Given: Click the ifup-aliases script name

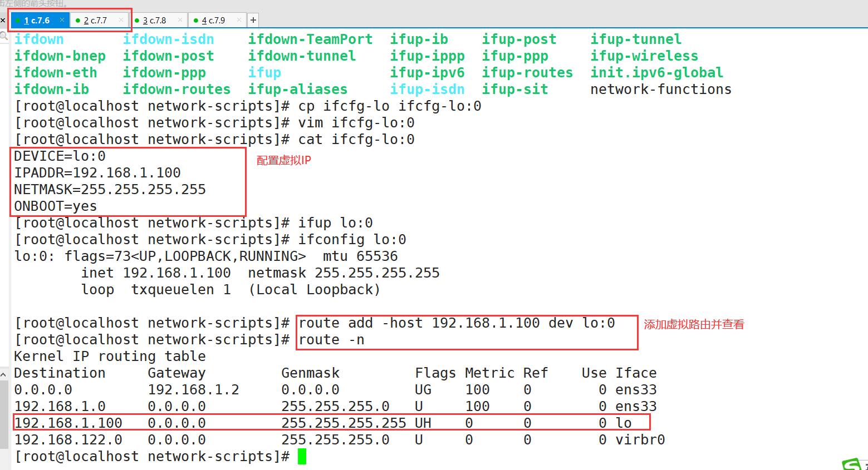Looking at the screenshot, I should 298,90.
